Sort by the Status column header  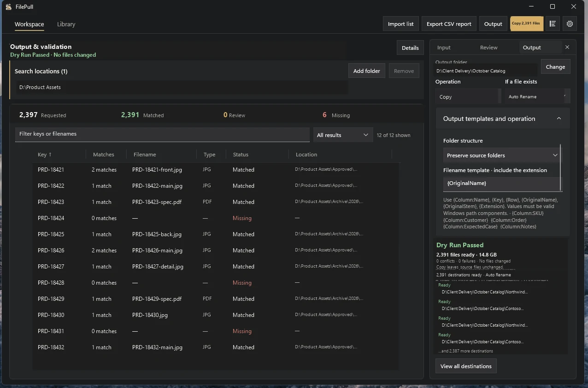click(241, 155)
